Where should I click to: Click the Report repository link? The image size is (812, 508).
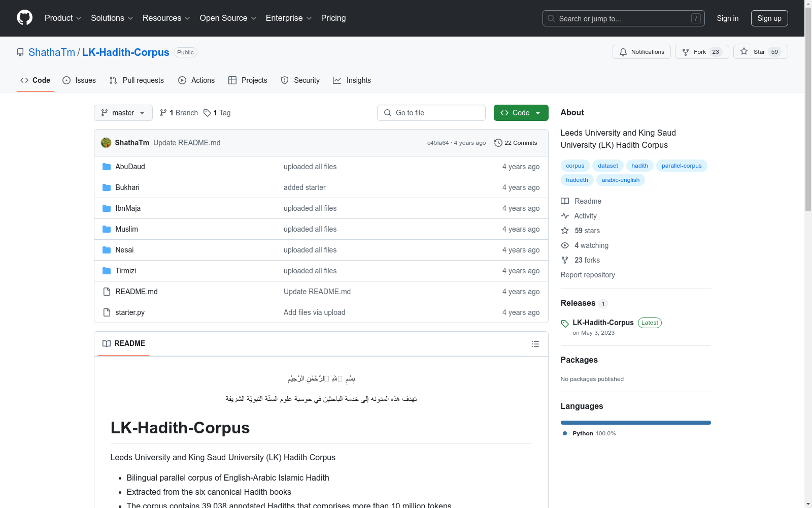pyautogui.click(x=588, y=275)
